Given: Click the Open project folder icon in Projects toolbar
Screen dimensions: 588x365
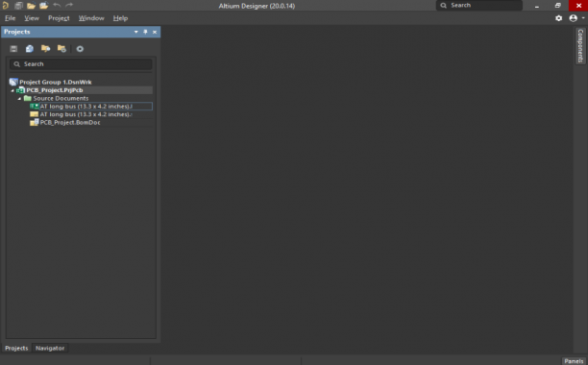Looking at the screenshot, I should (46, 49).
